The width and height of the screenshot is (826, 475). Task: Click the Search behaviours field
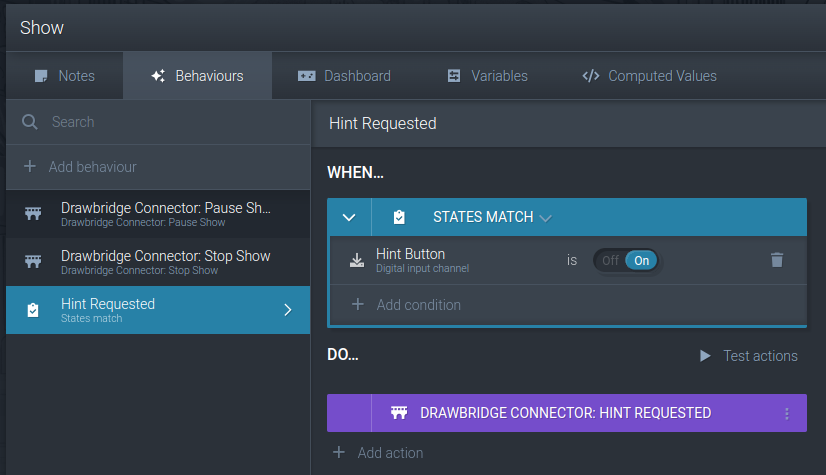158,122
